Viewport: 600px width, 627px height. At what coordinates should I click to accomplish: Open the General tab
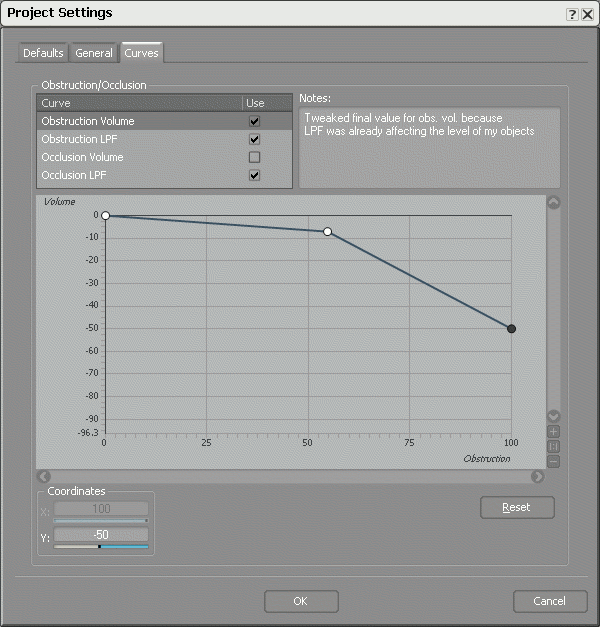point(94,53)
